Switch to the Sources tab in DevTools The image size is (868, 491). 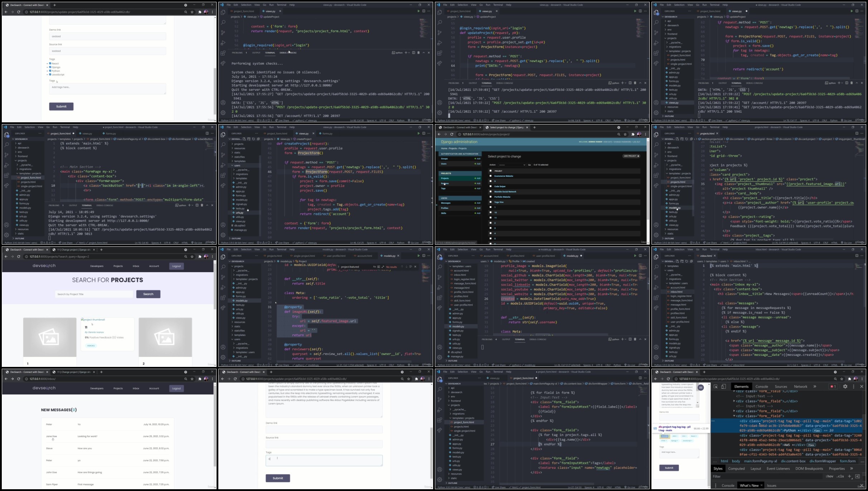781,386
